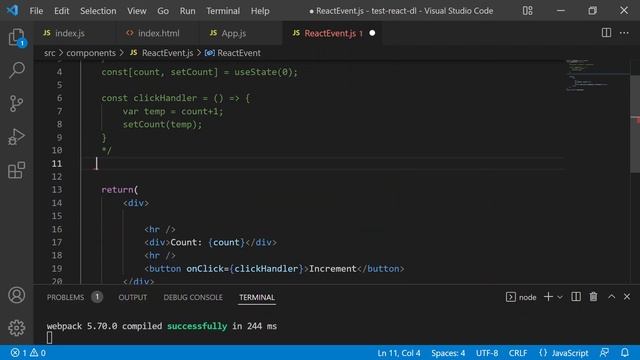640x360 pixels.
Task: Click the Increment text on line 19
Action: [x=333, y=269]
